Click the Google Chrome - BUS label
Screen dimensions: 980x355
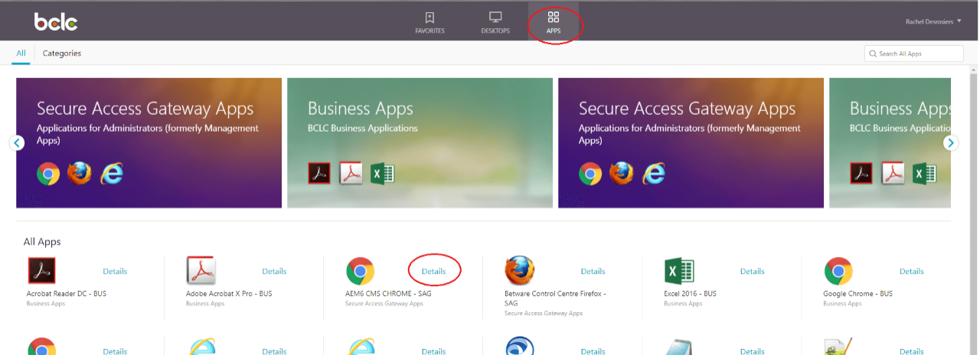857,294
